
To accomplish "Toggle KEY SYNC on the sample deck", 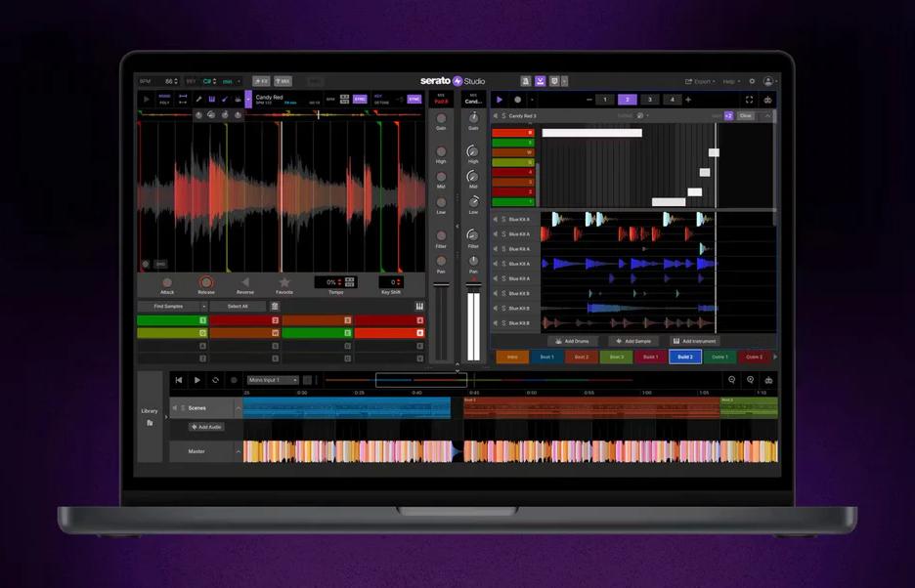I will (x=414, y=100).
